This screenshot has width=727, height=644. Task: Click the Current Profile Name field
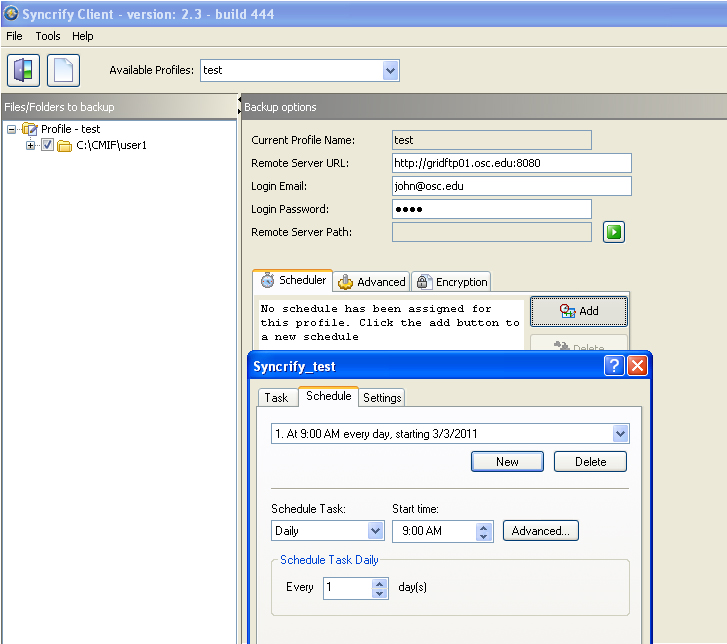pyautogui.click(x=491, y=140)
